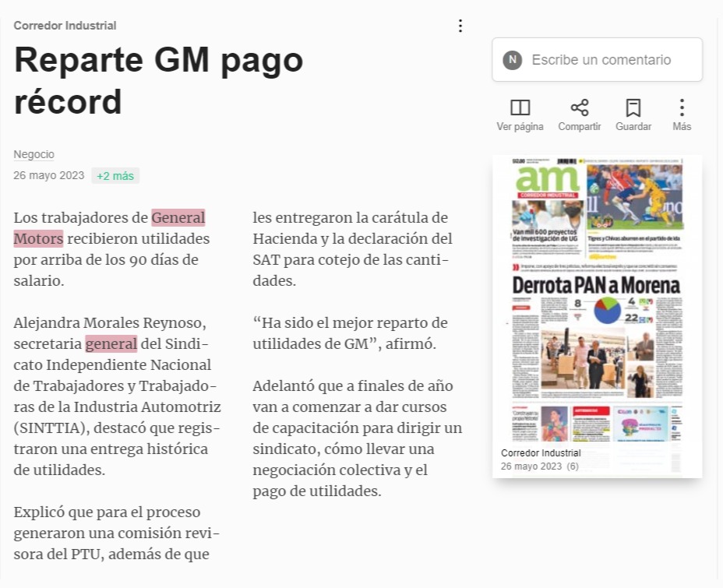Click the highlighted word general
Screen dimensions: 723x588
pos(111,343)
